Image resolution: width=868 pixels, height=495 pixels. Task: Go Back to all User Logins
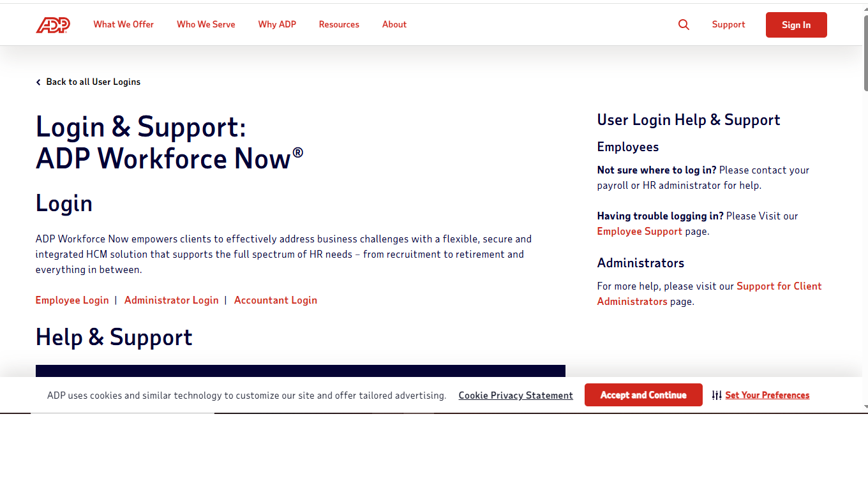click(93, 82)
